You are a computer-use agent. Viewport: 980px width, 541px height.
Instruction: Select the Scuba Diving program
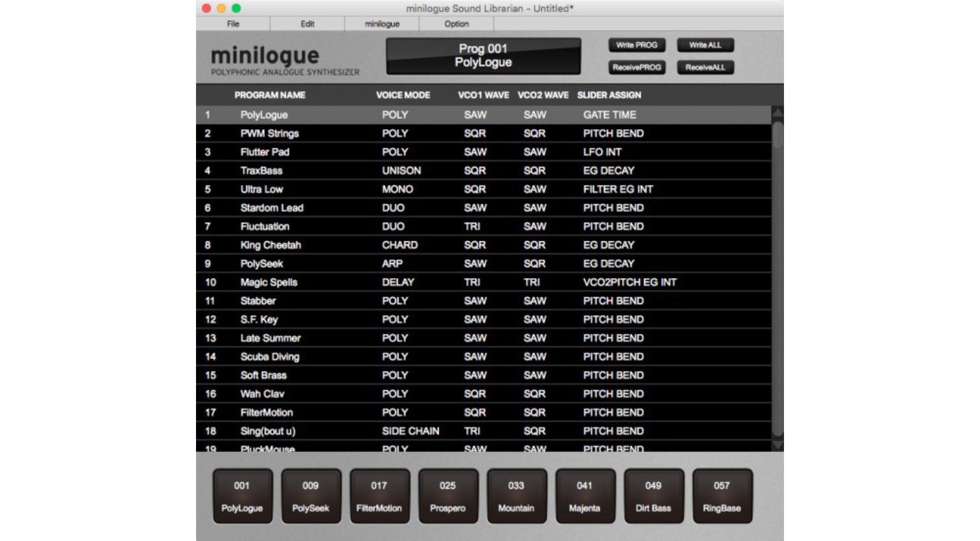(484, 356)
